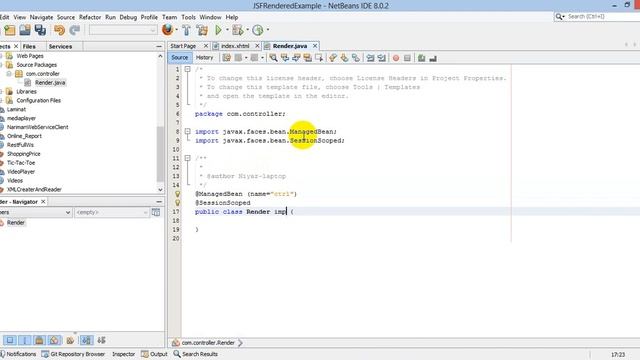Open the dropdown arrow beside the Firefox icon
640x360 pixels.
(x=176, y=30)
